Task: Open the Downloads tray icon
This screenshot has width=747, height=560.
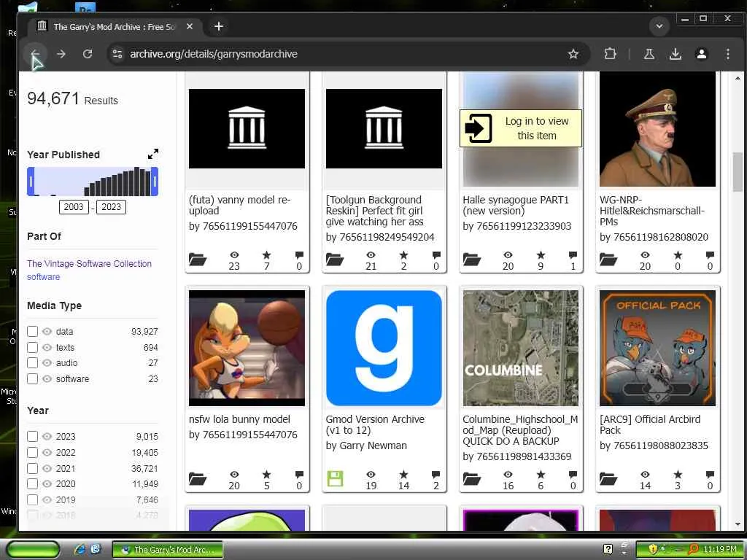Action: tap(675, 54)
